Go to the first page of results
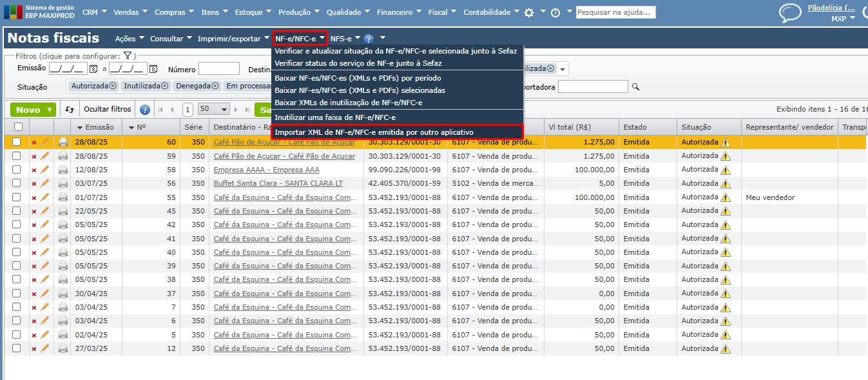The image size is (868, 380). (x=160, y=110)
